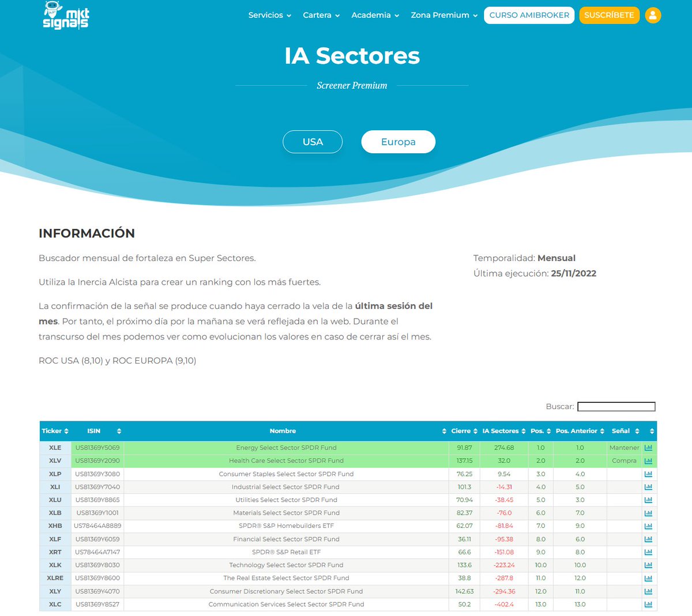The image size is (692, 616).
Task: Click the execution date 25/11/2022
Action: 573,274
